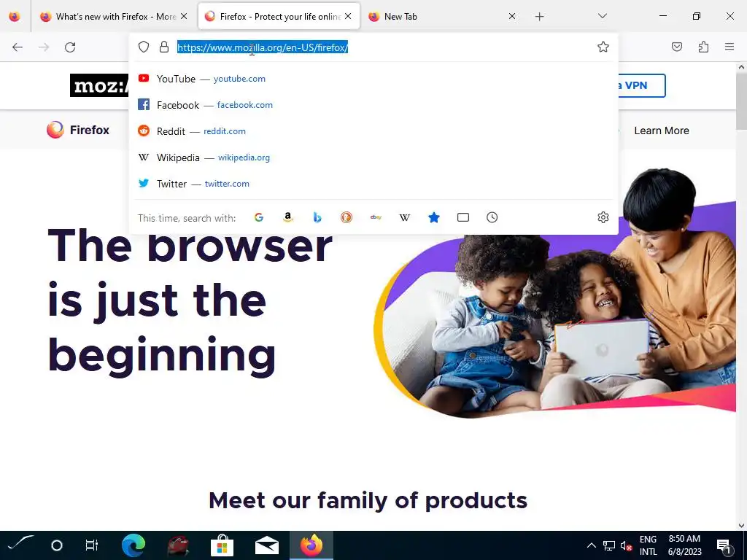Screen dimensions: 747x560
Task: Click the page vertical scrollbar thumb
Action: 741,101
